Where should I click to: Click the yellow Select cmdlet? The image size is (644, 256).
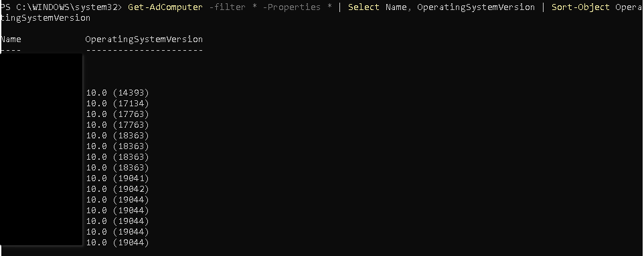[364, 7]
